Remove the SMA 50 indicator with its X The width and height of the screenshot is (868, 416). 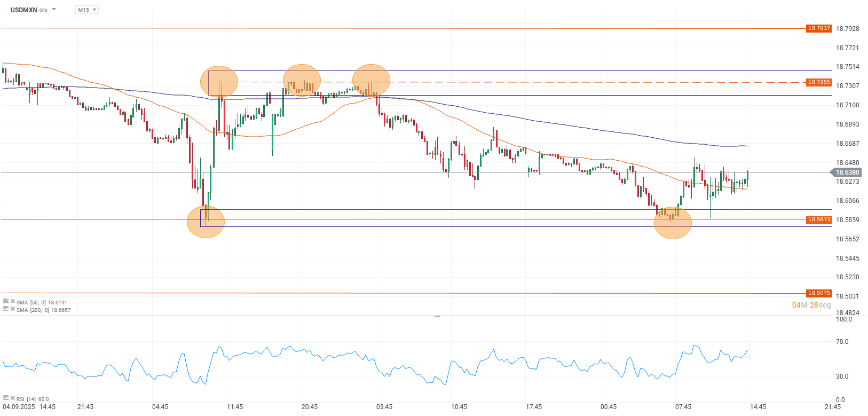click(x=13, y=301)
